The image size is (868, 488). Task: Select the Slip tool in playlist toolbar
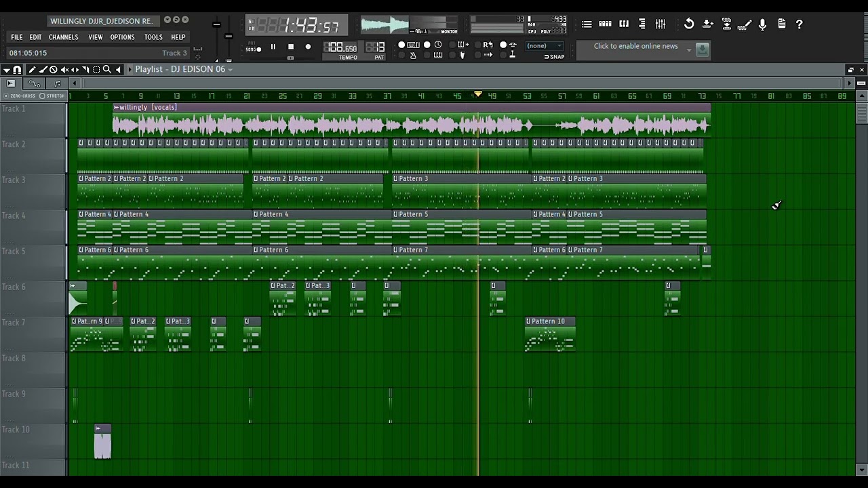[75, 70]
